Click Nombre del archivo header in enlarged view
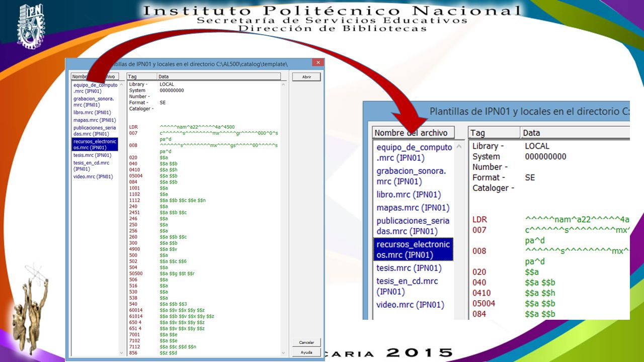 (x=413, y=133)
